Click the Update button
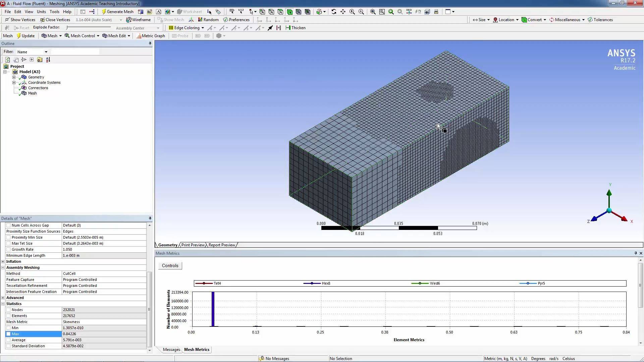This screenshot has height=362, width=644. coord(25,36)
